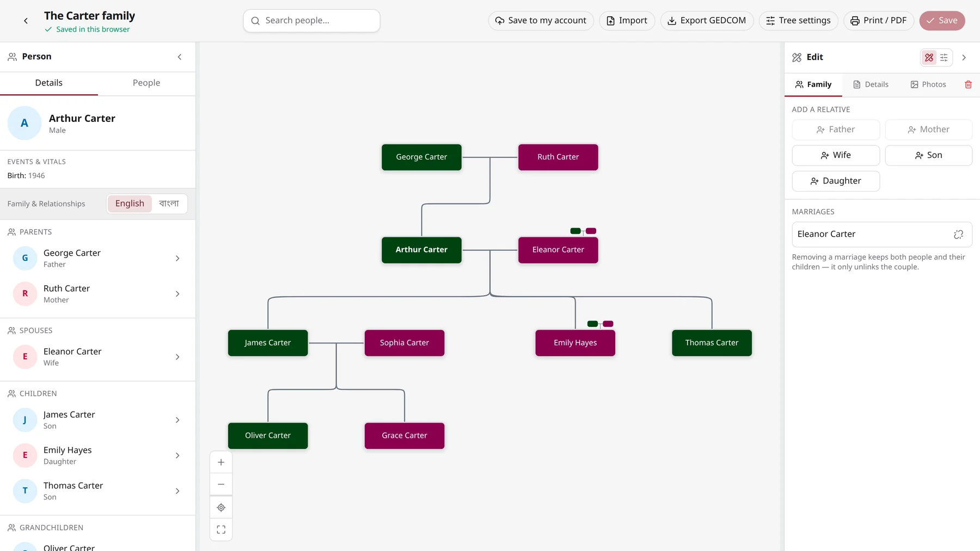Select Grace Carter node in the tree
980x551 pixels.
[x=405, y=436]
